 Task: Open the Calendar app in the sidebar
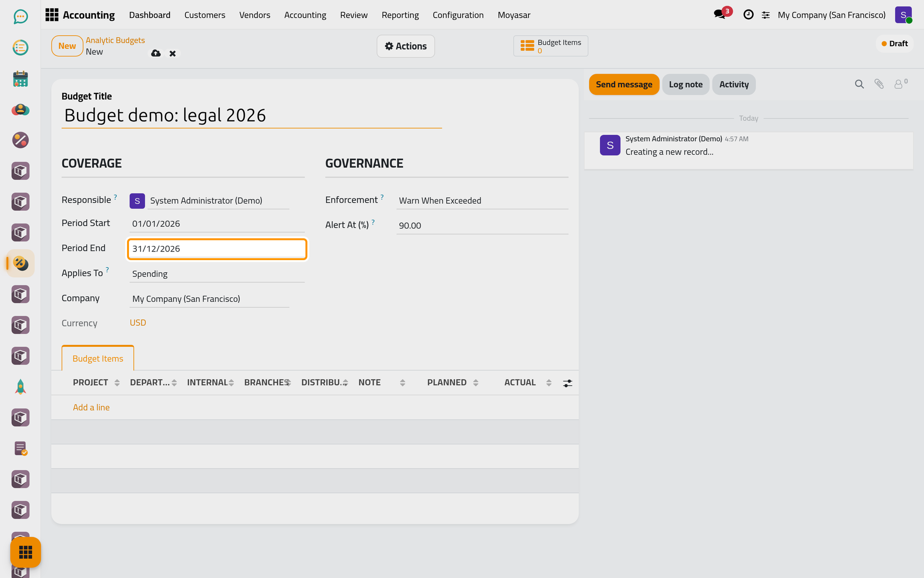tap(20, 79)
